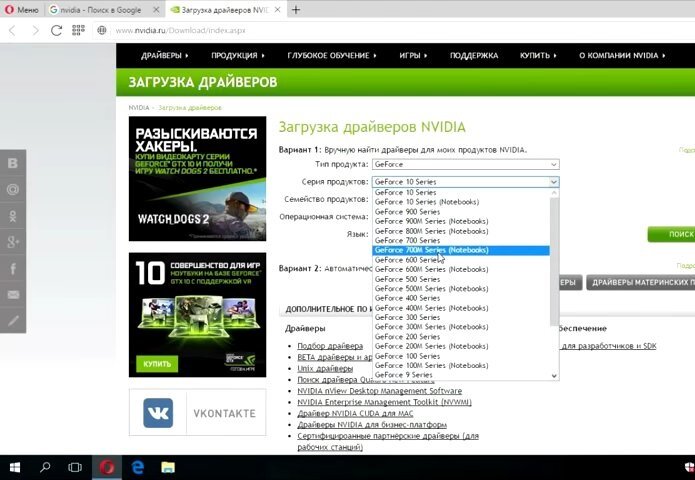Viewport: 695px width, 480px height.
Task: Launch Microsoft Edge from taskbar
Action: (138, 468)
